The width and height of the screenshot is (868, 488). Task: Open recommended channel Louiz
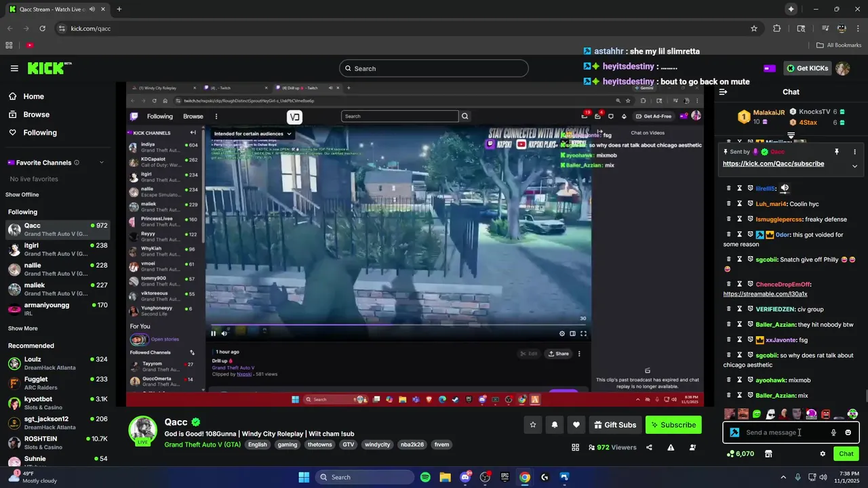[x=56, y=363]
